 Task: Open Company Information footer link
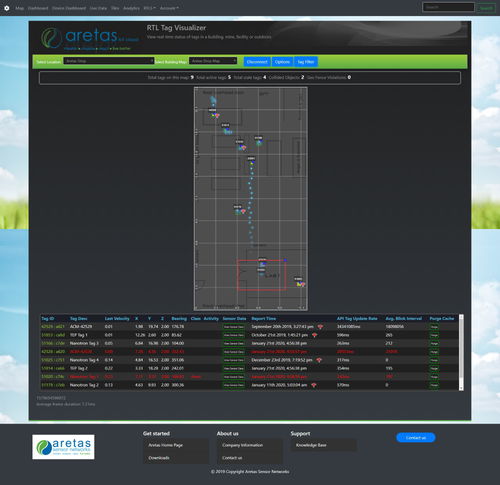pyautogui.click(x=242, y=445)
